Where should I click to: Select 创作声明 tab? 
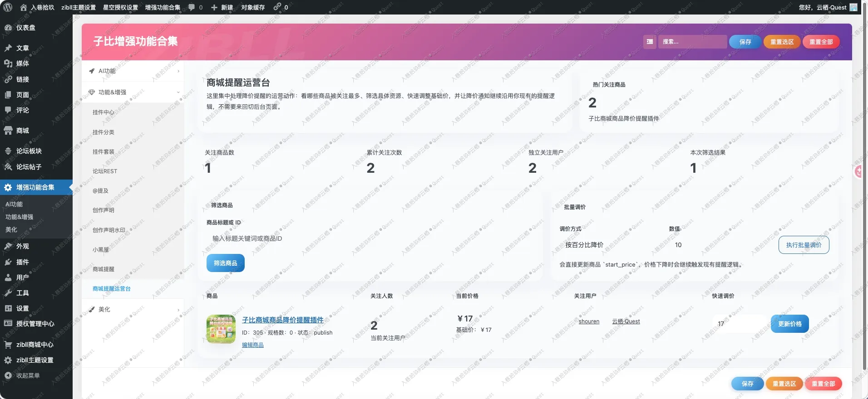(133, 210)
